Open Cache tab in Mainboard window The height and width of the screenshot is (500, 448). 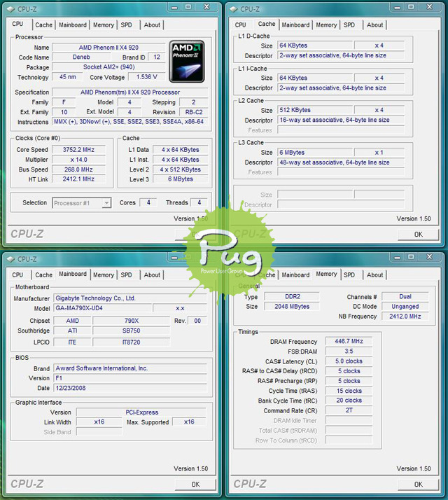(43, 275)
